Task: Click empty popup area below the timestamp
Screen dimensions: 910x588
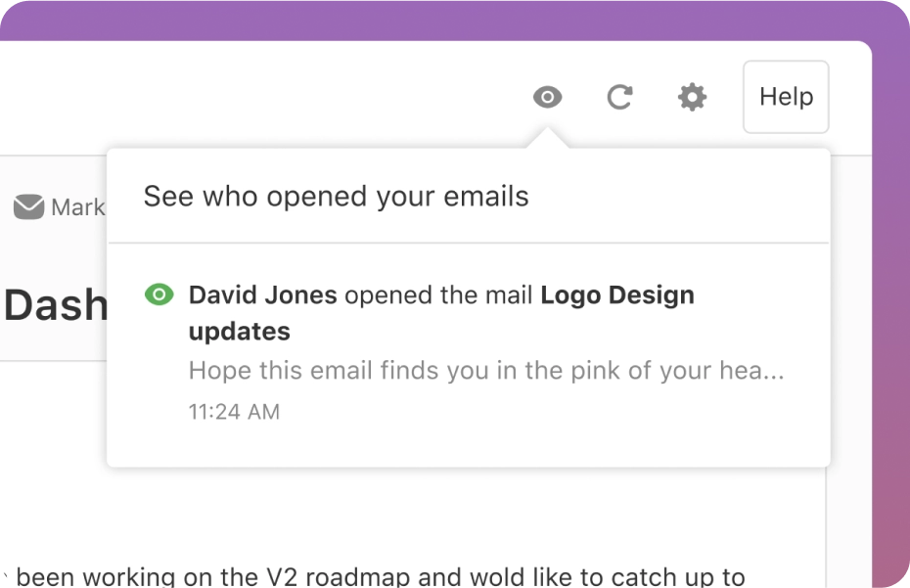Action: point(468,445)
